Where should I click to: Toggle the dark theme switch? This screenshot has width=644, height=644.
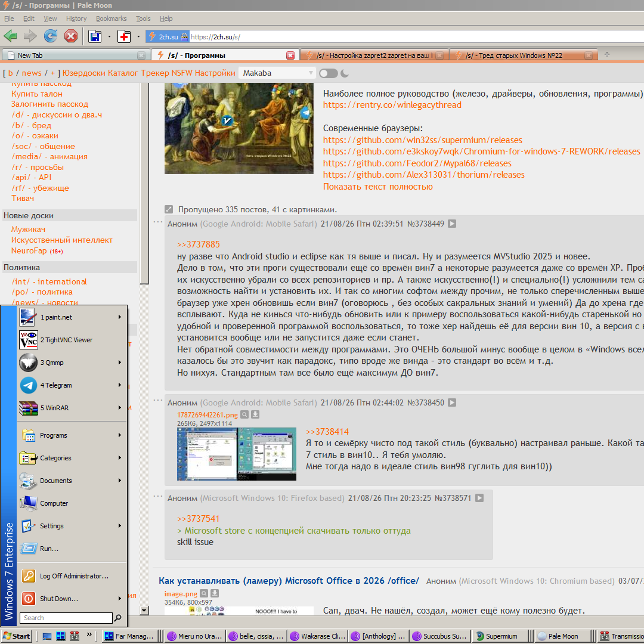(328, 73)
